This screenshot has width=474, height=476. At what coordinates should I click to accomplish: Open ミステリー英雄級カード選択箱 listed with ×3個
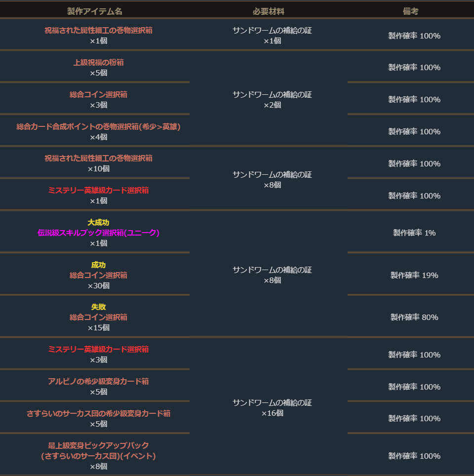tap(98, 349)
